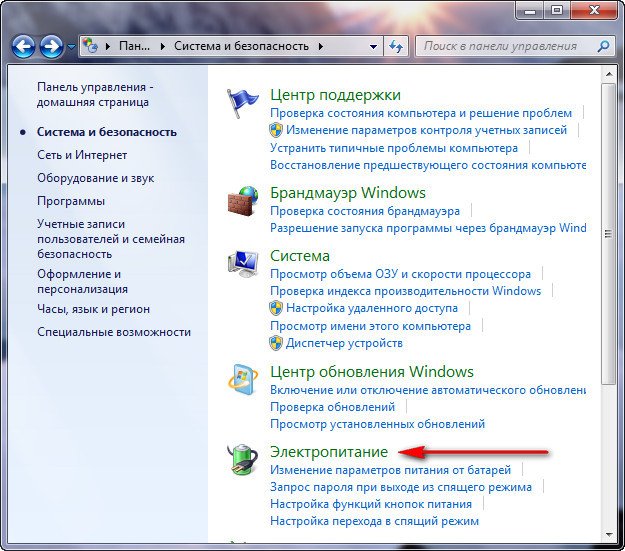
Task: Open Разрешение запуска программы через брандмауэр
Action: 428,228
